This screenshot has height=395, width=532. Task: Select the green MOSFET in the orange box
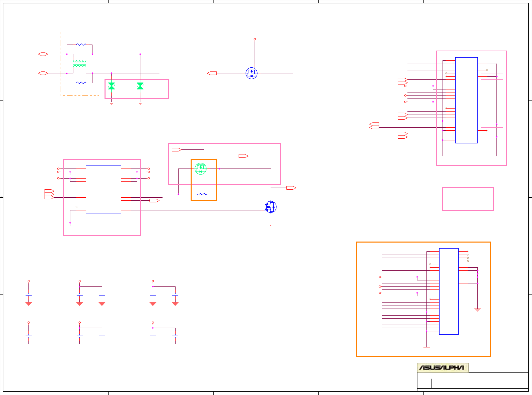[x=201, y=169]
